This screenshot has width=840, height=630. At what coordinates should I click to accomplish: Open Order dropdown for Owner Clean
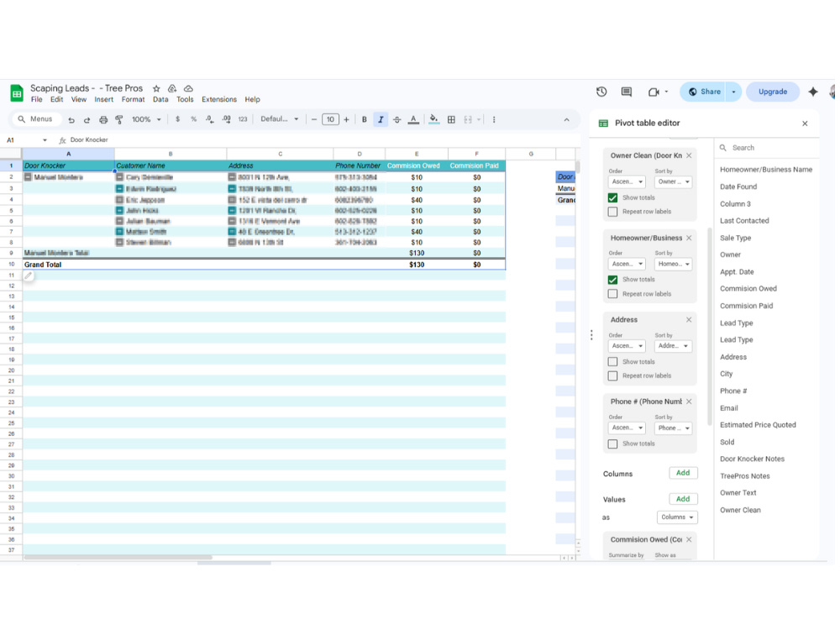(x=627, y=181)
